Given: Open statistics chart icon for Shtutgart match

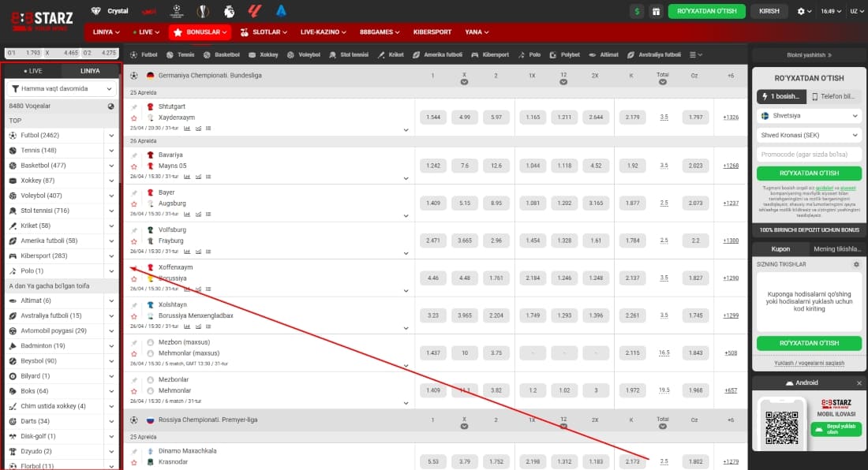Looking at the screenshot, I should [187, 129].
